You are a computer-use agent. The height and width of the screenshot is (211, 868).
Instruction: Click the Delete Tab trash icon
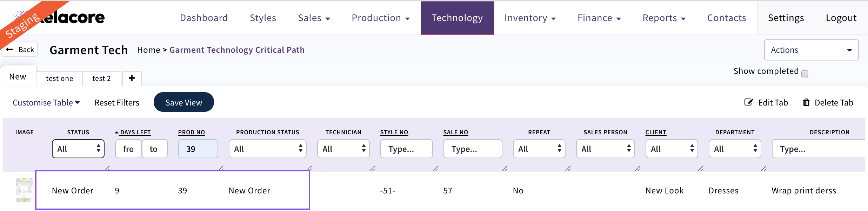tap(806, 102)
